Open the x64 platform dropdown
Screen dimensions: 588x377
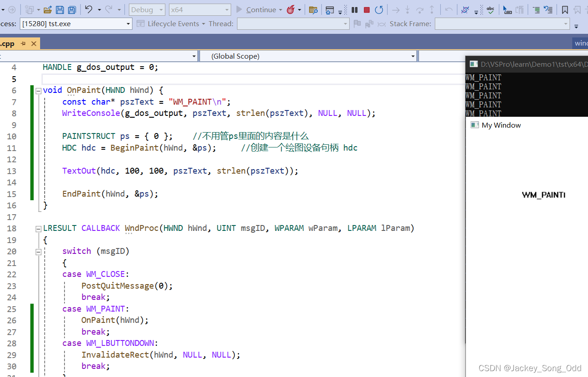[x=200, y=9]
